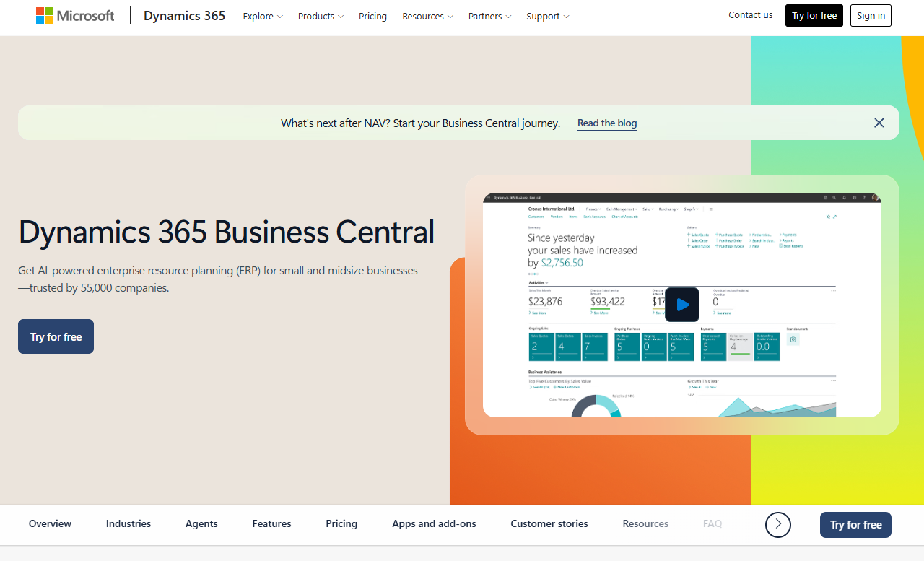The width and height of the screenshot is (924, 561).
Task: Open the Pricing link in top navigation
Action: [372, 16]
